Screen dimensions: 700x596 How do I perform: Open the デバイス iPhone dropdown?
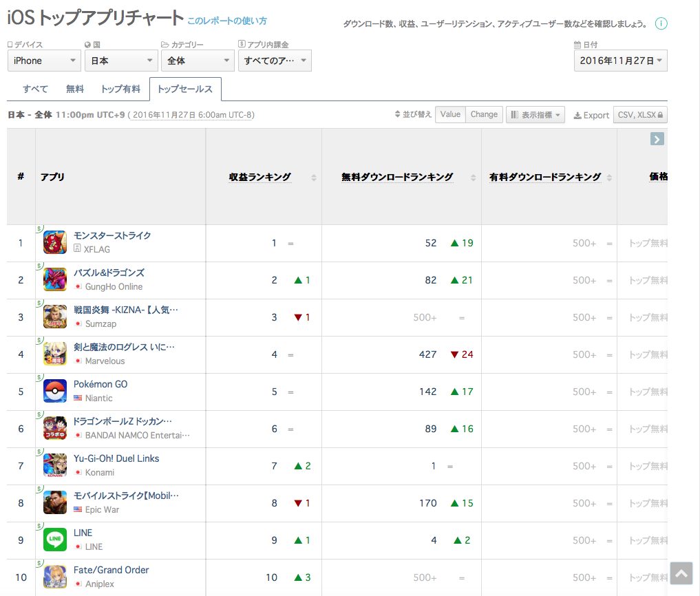point(44,61)
